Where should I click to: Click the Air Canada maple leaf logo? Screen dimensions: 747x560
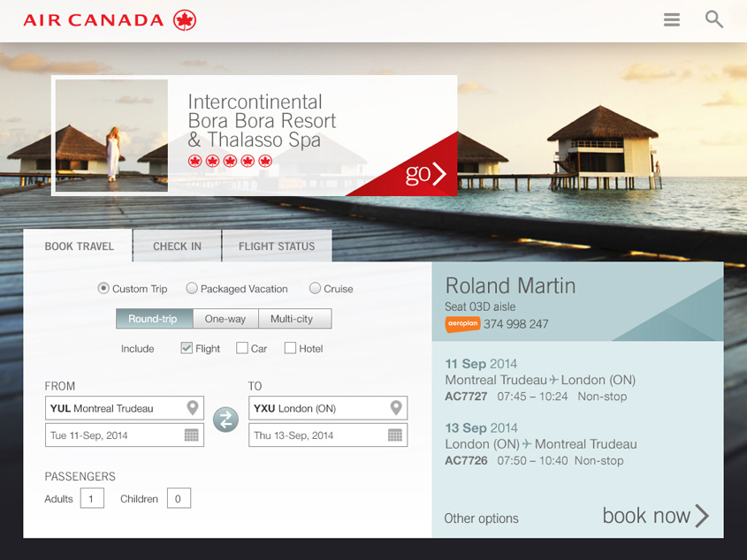pyautogui.click(x=185, y=20)
